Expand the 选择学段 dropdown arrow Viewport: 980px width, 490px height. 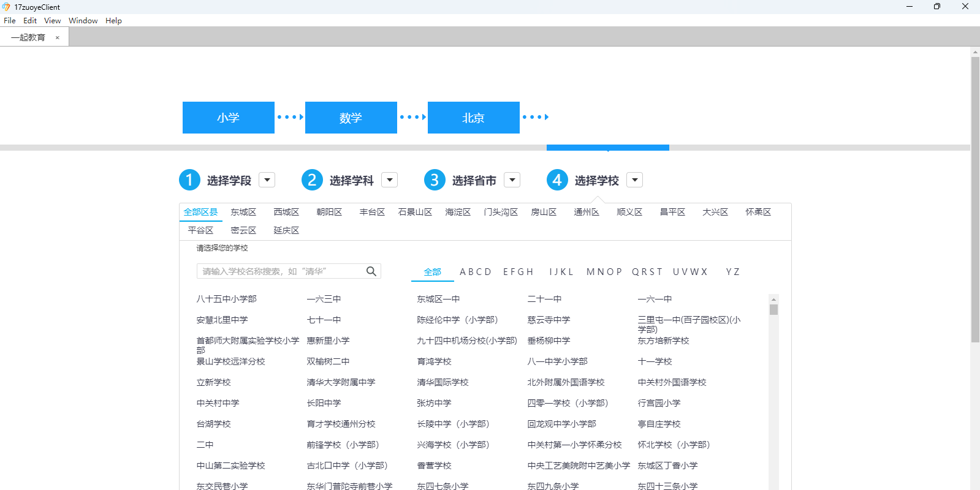pyautogui.click(x=267, y=180)
